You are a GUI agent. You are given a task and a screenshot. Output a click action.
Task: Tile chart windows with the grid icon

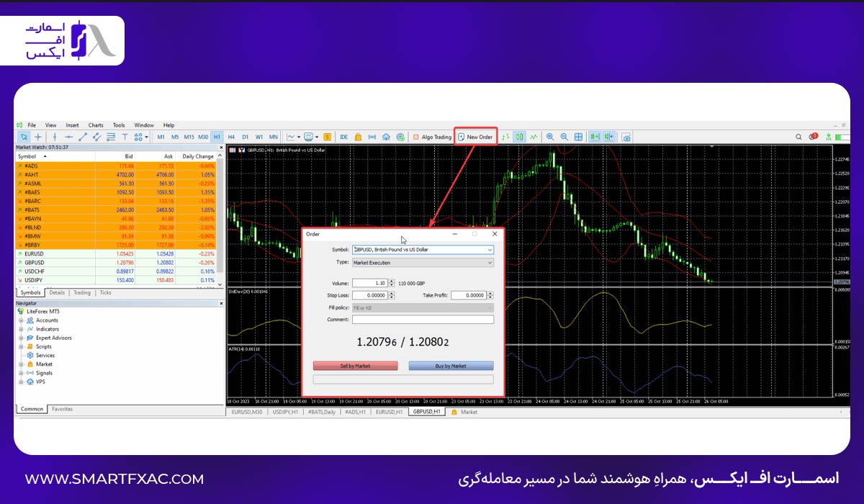click(x=578, y=137)
